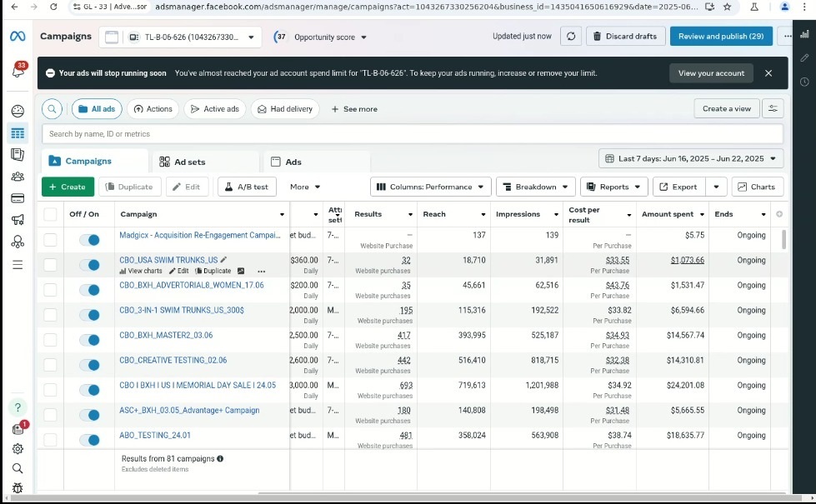The image size is (816, 504).
Task: Open the All tools hamburger menu icon
Action: [18, 265]
